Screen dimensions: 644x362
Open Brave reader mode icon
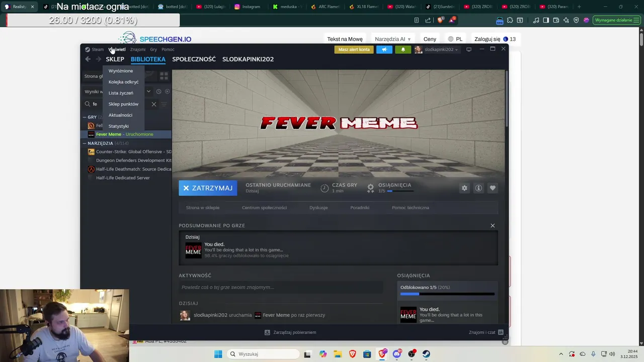[416, 20]
